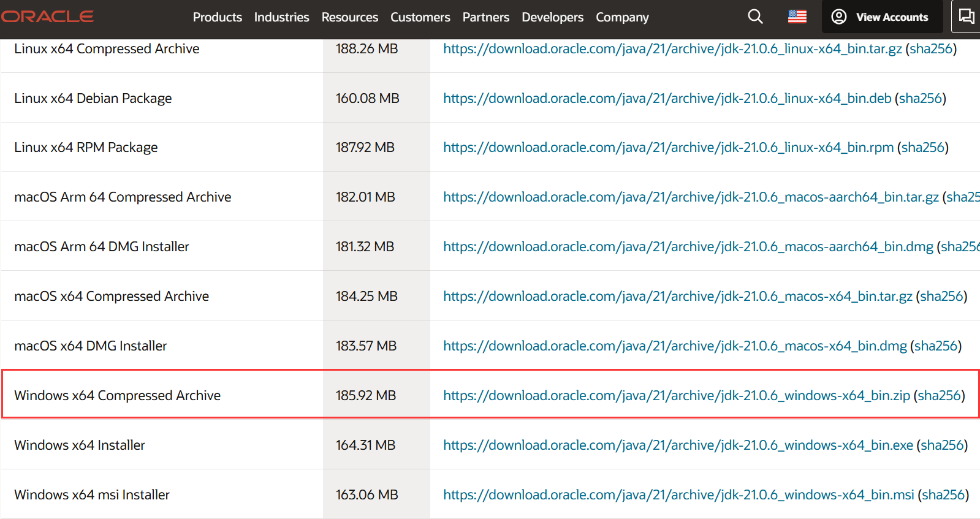
Task: Open the Partners menu
Action: (x=486, y=17)
